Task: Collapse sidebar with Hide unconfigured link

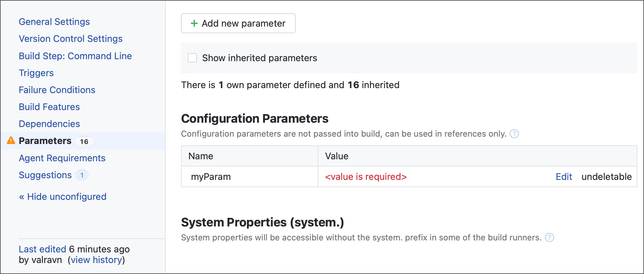Action: point(63,197)
